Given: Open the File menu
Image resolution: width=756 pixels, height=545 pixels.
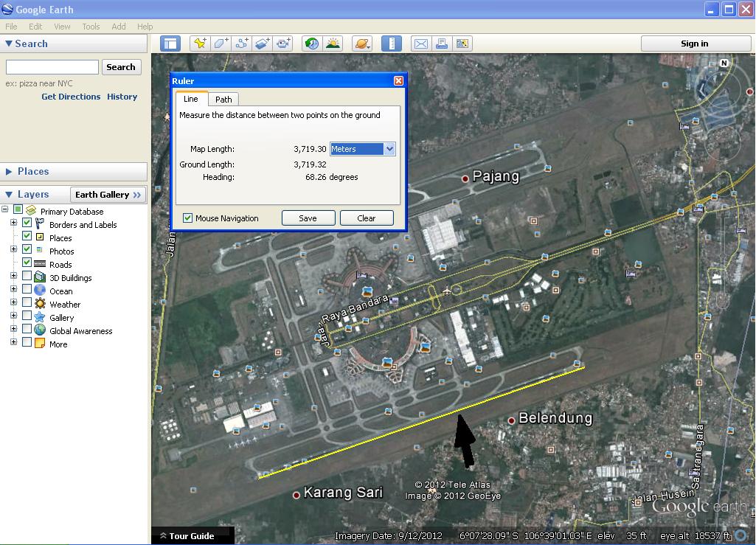Looking at the screenshot, I should click(x=11, y=27).
